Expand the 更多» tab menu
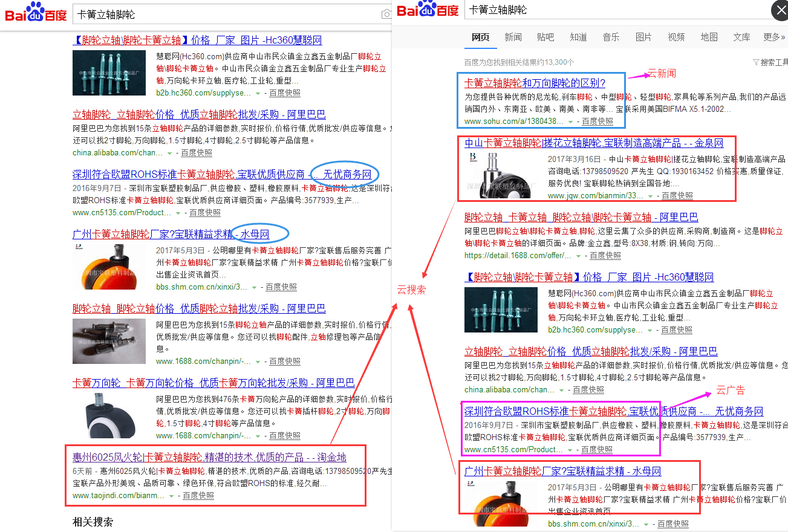Image resolution: width=788 pixels, height=532 pixels. coord(775,37)
